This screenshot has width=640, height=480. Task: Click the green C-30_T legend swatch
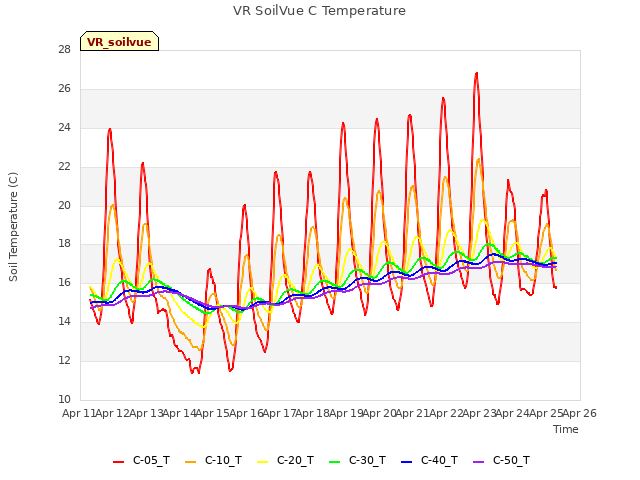335,462
